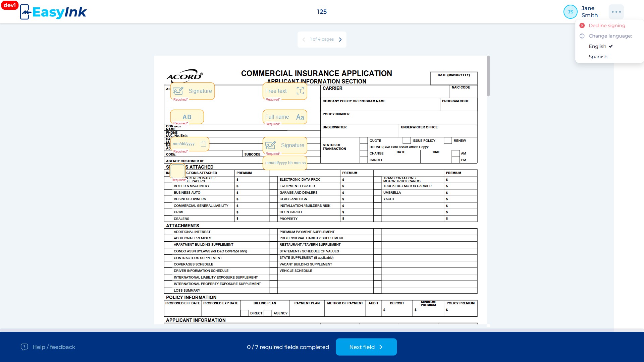Open the three-dots options menu
This screenshot has width=644, height=362.
point(616,12)
